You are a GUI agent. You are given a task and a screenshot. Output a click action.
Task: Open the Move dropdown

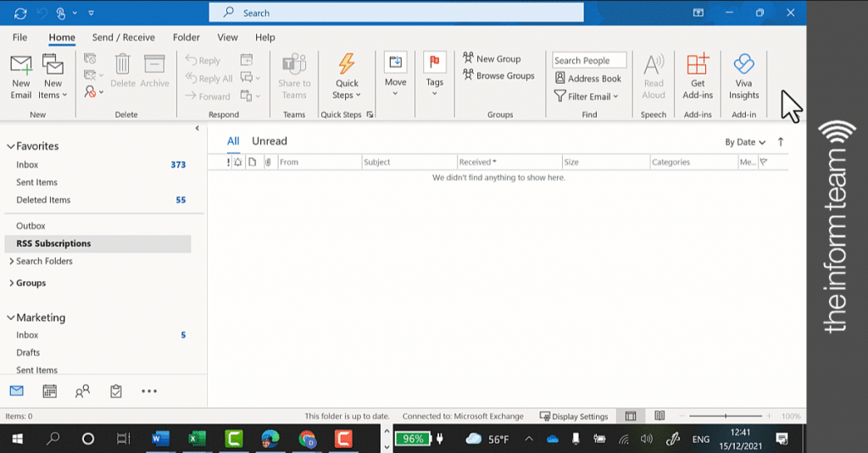395,75
